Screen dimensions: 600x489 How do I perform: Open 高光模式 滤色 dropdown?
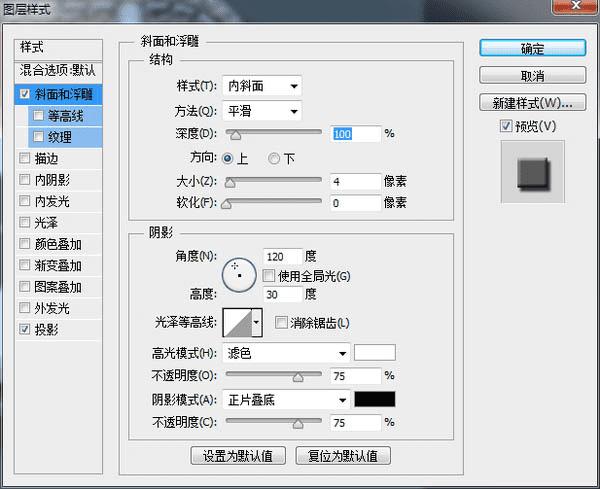click(x=286, y=353)
